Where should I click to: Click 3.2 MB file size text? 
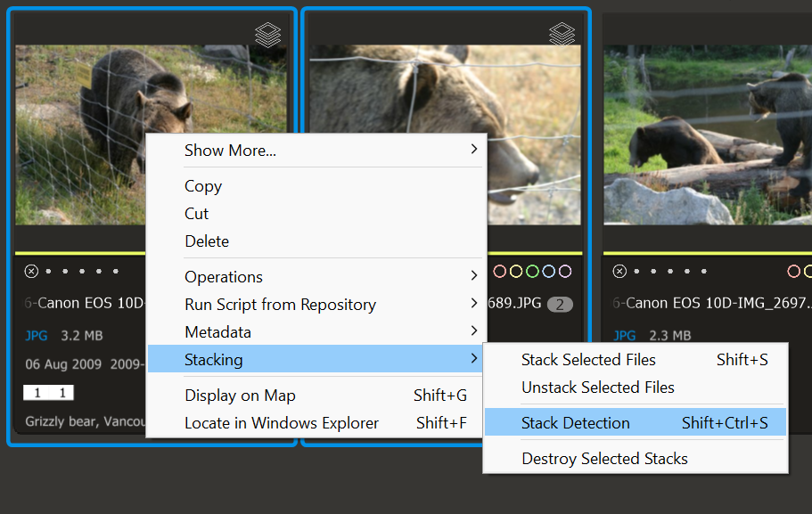click(x=82, y=336)
